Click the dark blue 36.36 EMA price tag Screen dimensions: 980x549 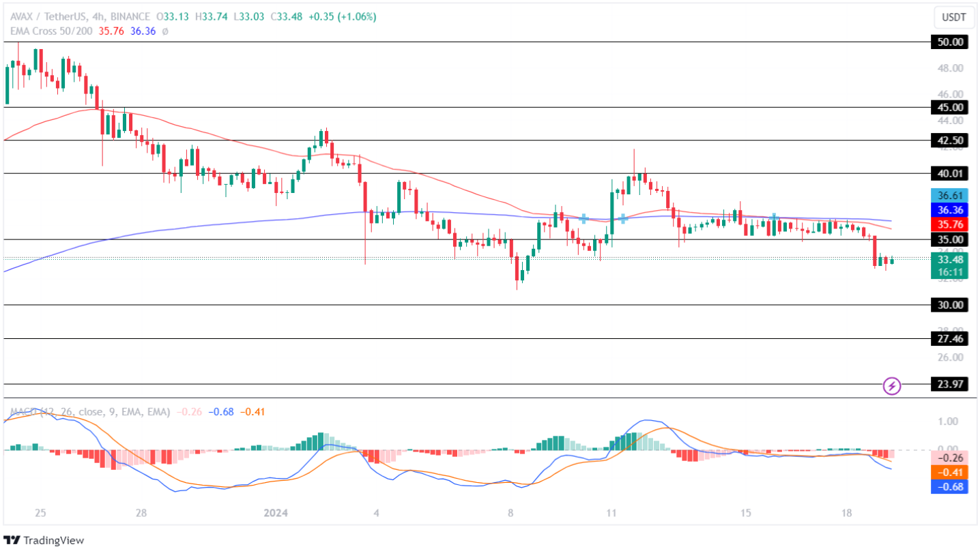pyautogui.click(x=950, y=210)
